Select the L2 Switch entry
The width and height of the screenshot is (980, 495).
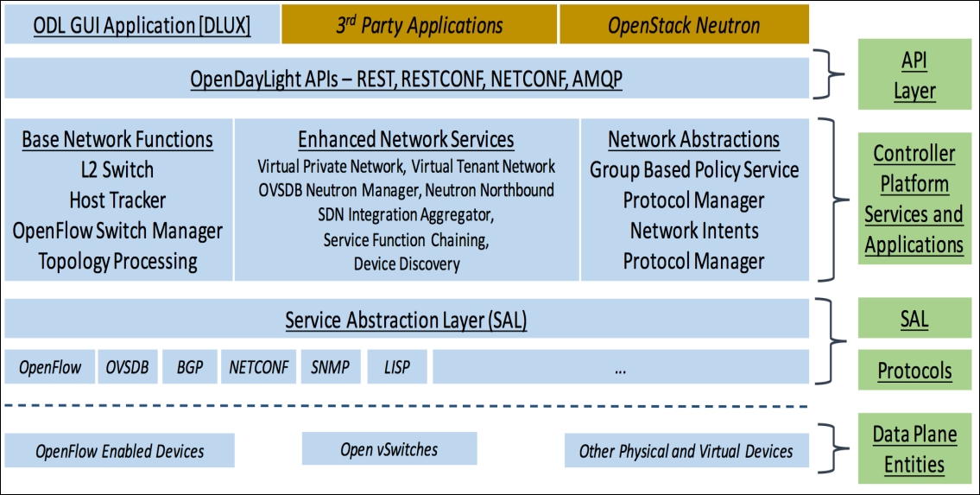[x=117, y=169]
